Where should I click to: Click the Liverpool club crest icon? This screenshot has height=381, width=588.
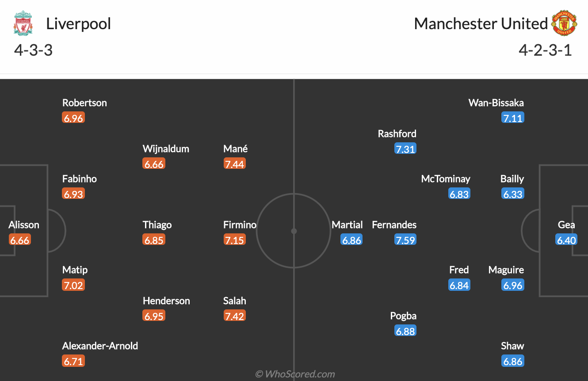pyautogui.click(x=23, y=23)
